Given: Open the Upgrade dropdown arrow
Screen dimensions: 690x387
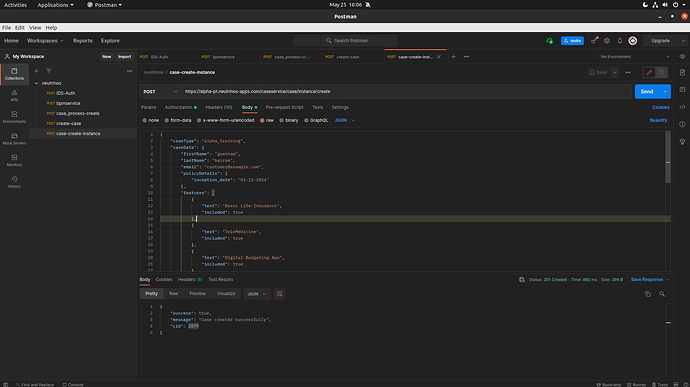Looking at the screenshot, I should [683, 41].
